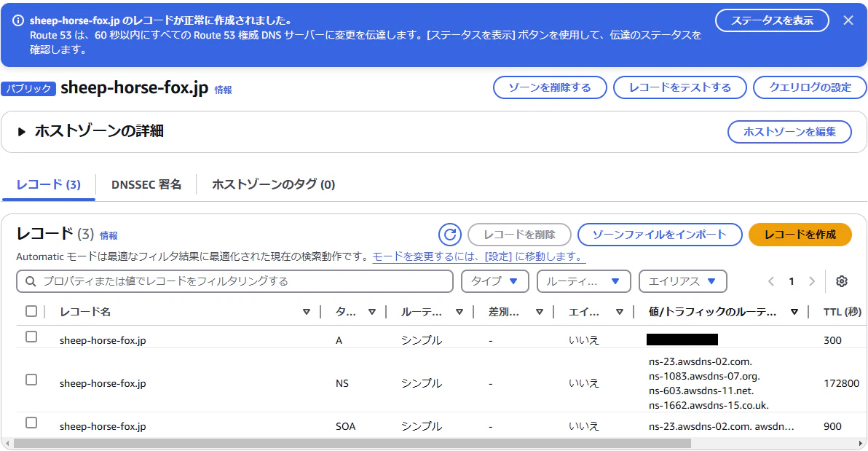Sort the タイプ column header arrow
The height and width of the screenshot is (451, 868).
[372, 312]
